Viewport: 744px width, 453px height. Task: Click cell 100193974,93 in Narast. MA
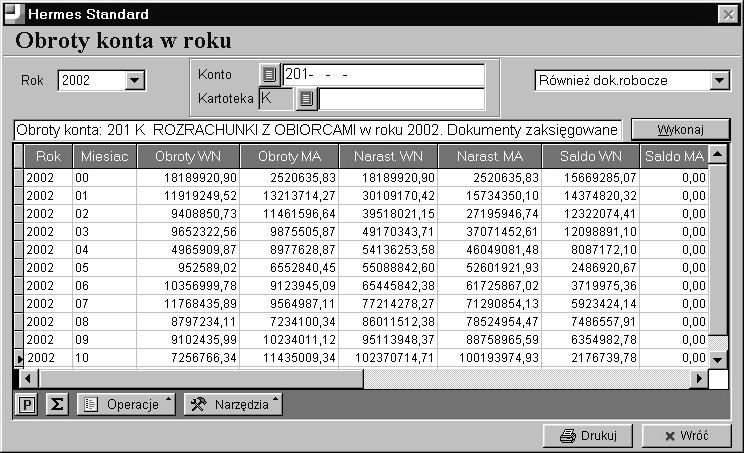pyautogui.click(x=490, y=358)
